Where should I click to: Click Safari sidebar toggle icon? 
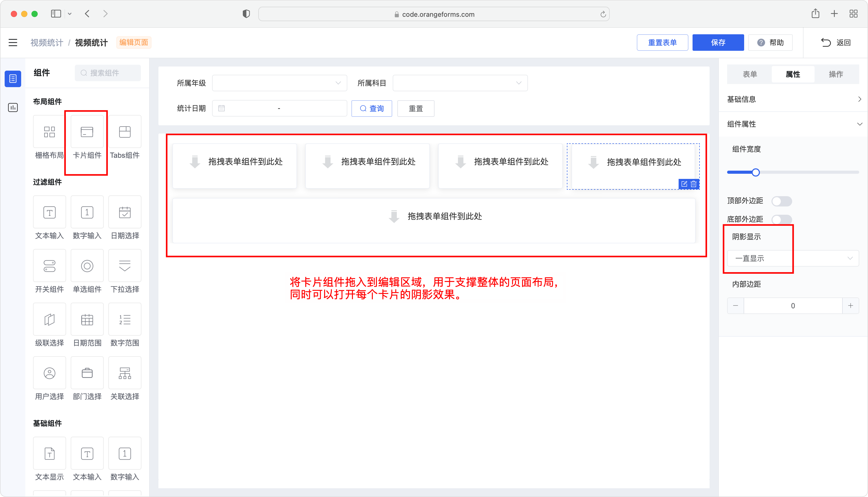click(x=56, y=14)
